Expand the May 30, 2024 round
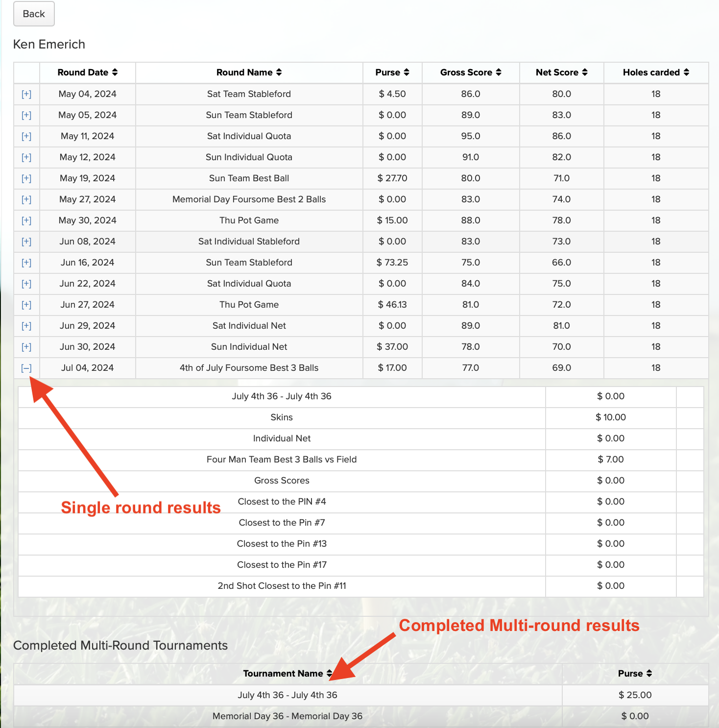Viewport: 719px width, 728px height. [x=26, y=220]
